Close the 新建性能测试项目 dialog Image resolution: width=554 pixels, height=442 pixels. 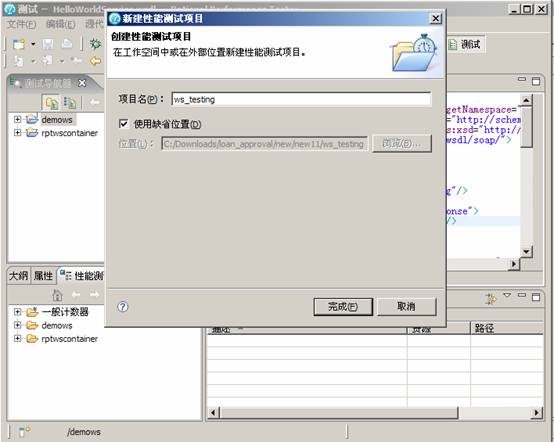point(436,18)
